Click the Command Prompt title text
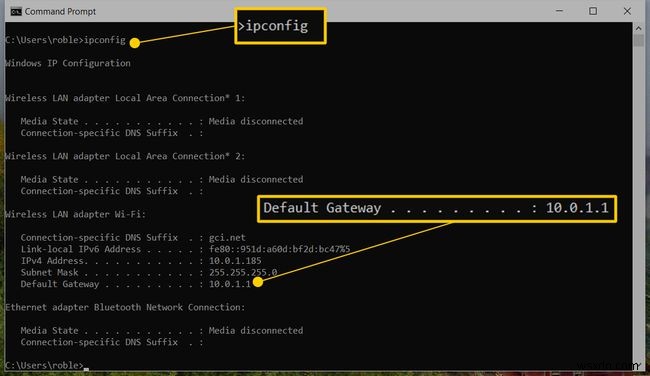Image resolution: width=650 pixels, height=376 pixels. [60, 12]
